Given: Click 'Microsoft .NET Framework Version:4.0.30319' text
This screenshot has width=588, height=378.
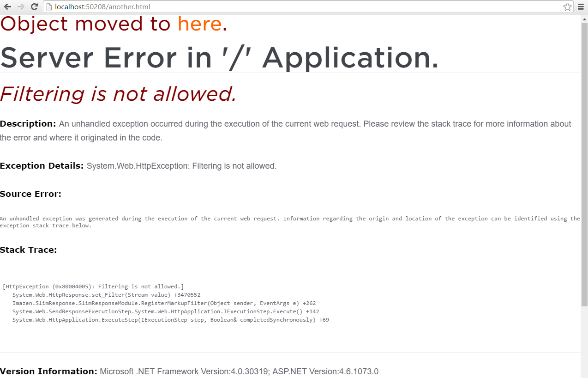Looking at the screenshot, I should tap(185, 372).
